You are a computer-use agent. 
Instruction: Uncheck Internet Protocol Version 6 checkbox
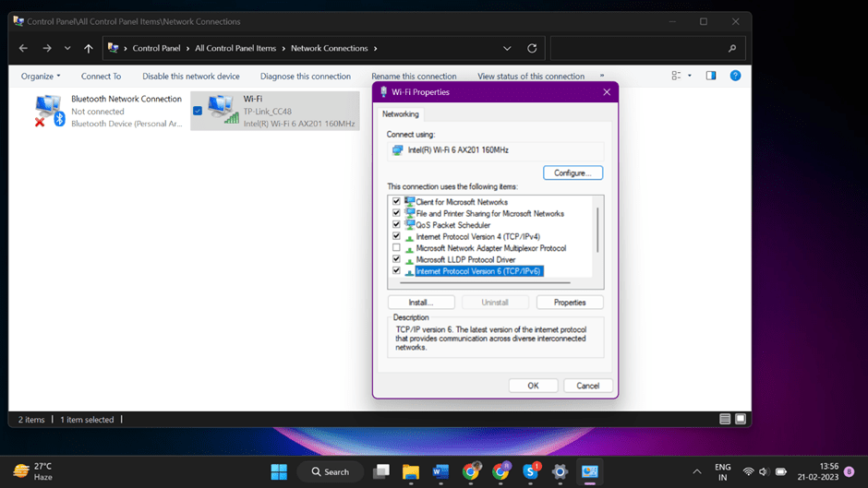396,270
